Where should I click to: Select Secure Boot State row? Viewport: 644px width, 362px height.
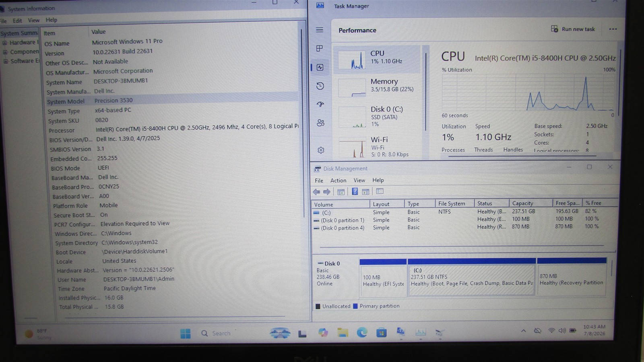(x=177, y=215)
